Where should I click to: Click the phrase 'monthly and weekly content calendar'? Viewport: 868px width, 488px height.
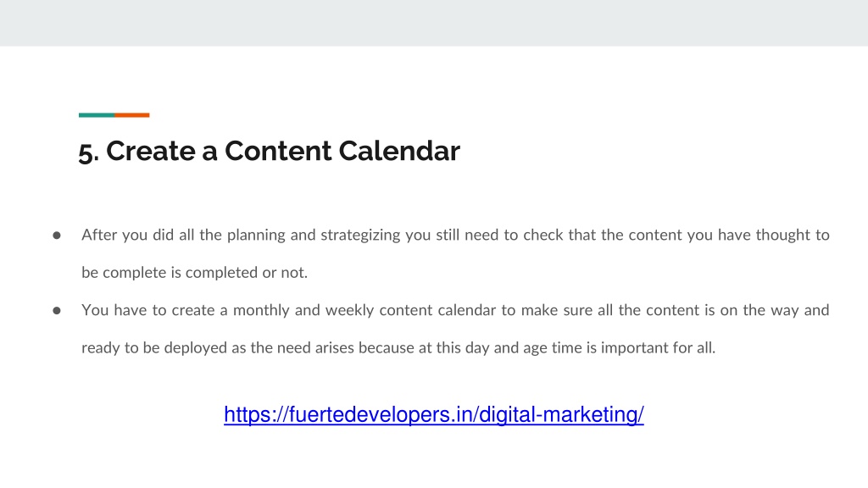click(x=364, y=310)
